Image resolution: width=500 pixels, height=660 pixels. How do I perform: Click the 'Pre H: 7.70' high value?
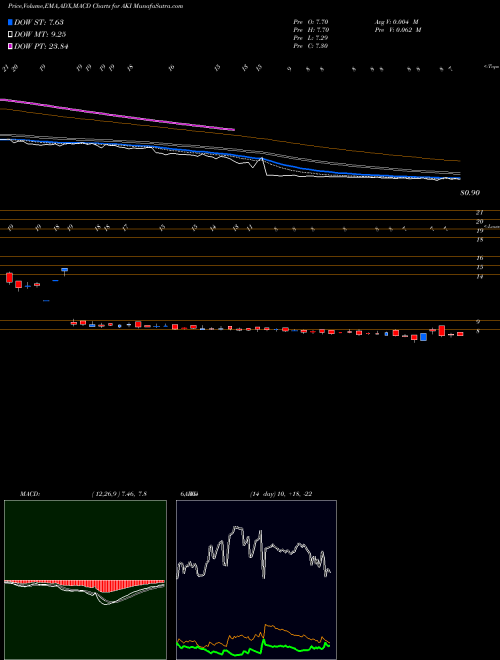pos(311,30)
